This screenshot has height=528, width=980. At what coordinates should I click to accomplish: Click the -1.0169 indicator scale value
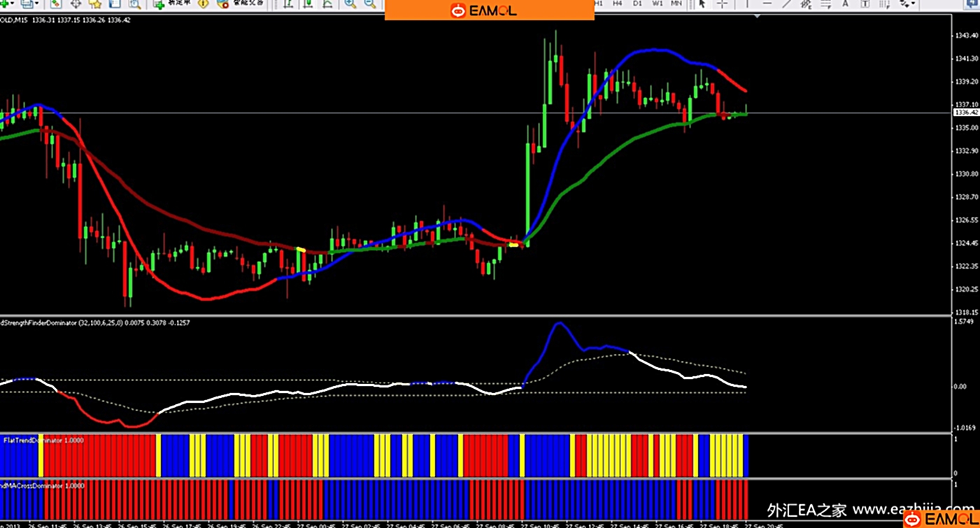(964, 428)
